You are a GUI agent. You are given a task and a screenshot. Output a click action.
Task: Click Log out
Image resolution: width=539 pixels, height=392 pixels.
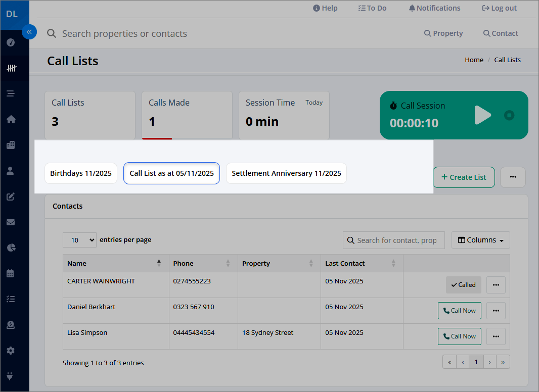pos(500,8)
